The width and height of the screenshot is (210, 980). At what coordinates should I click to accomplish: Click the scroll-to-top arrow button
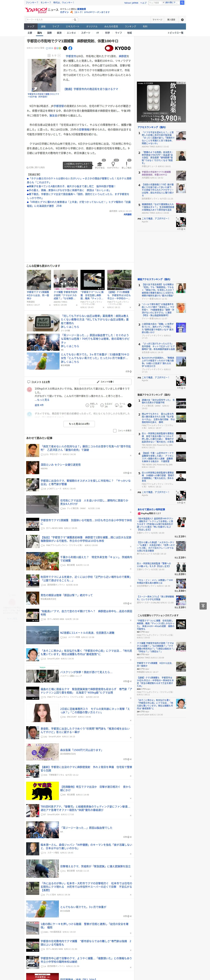point(203,606)
